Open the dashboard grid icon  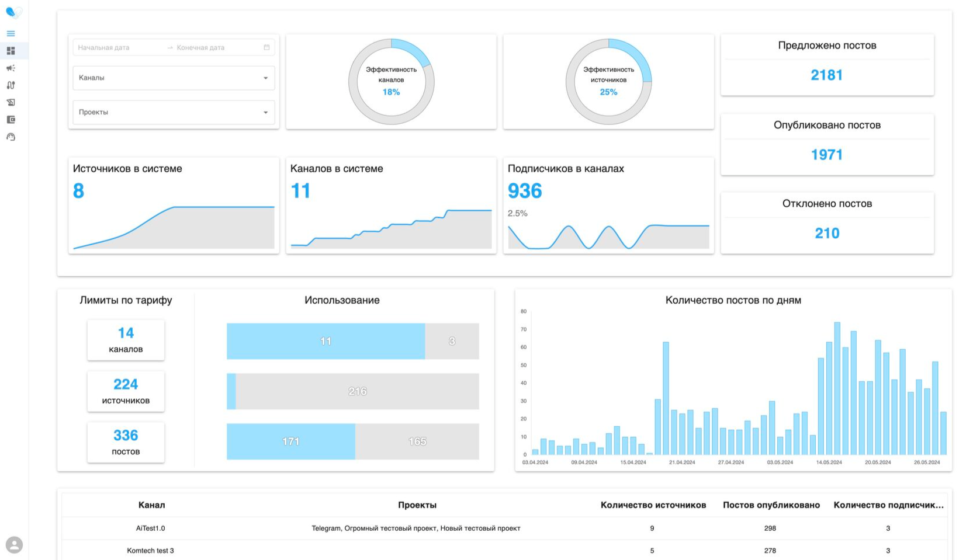tap(11, 51)
